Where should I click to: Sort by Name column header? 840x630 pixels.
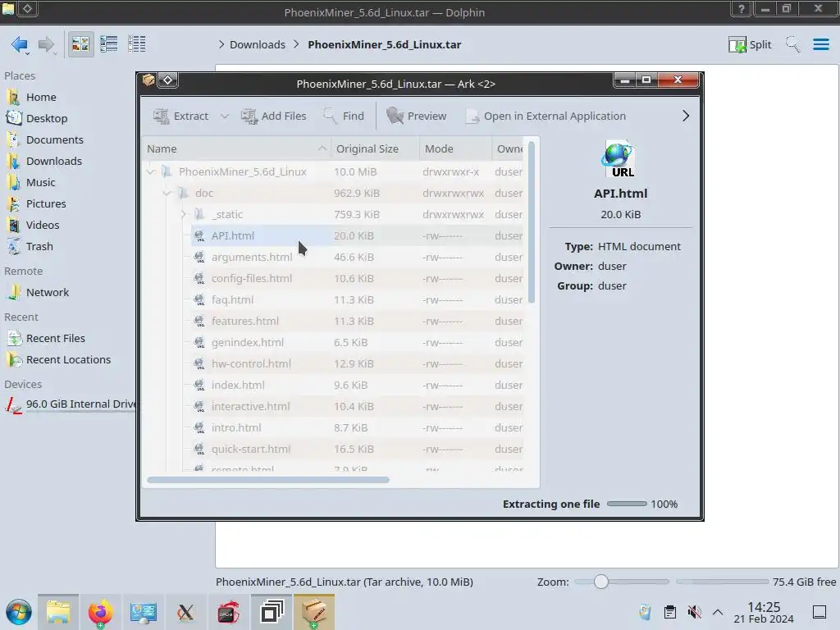click(236, 149)
